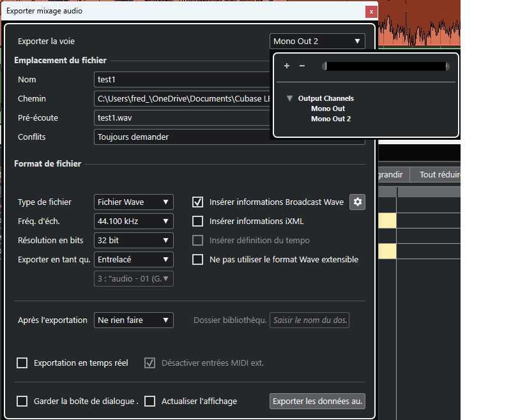Enable Insérer informations iXML checkbox
This screenshot has width=527, height=420.
pyautogui.click(x=198, y=221)
